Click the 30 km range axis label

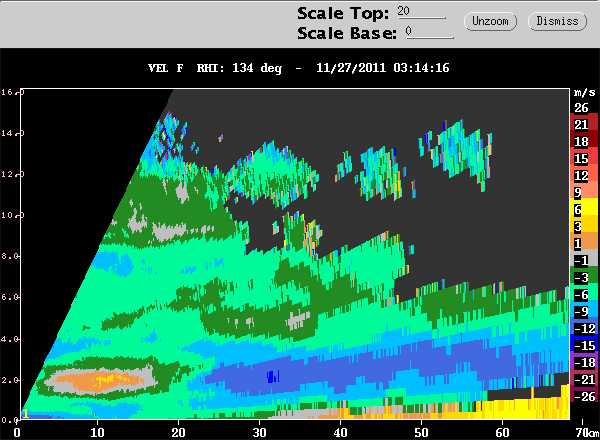coord(259,433)
